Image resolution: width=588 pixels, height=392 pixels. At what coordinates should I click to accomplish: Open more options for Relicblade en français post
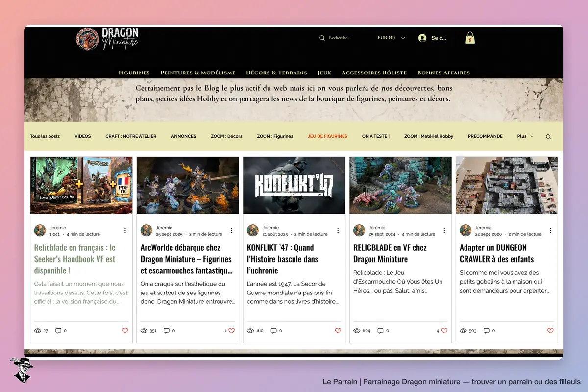125,231
